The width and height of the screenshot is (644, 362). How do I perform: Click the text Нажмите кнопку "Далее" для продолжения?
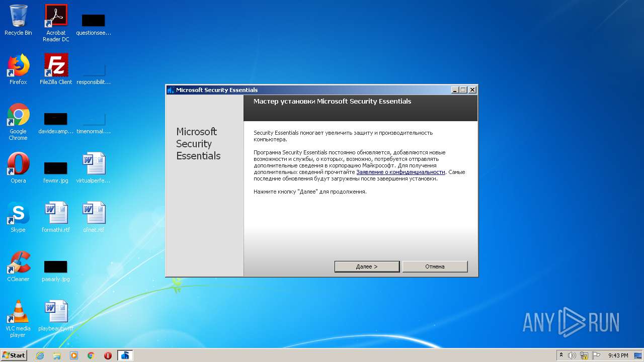pos(310,192)
